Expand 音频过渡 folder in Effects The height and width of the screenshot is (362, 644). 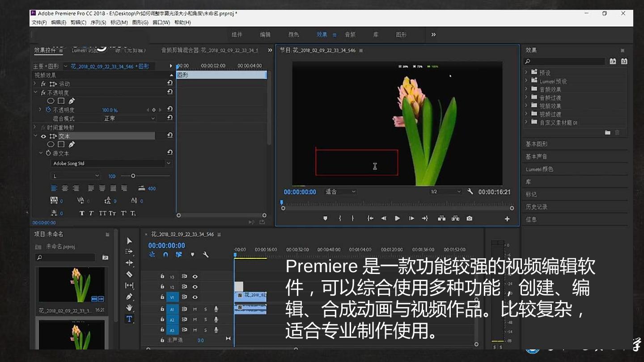pos(526,97)
